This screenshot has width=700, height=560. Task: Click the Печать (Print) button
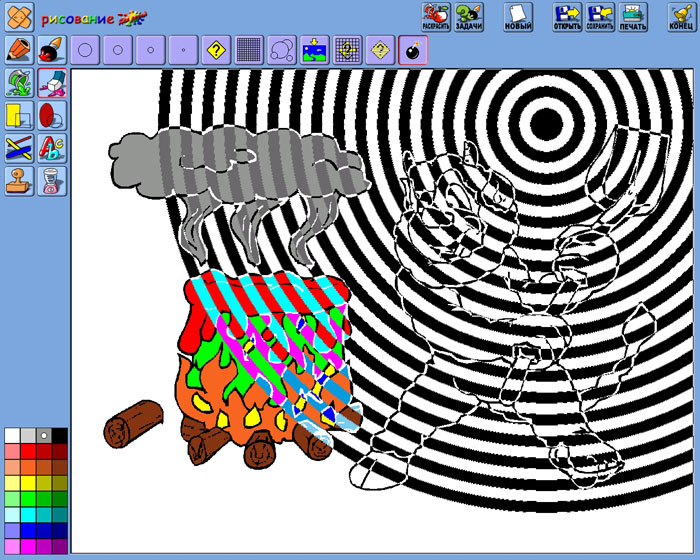point(632,16)
